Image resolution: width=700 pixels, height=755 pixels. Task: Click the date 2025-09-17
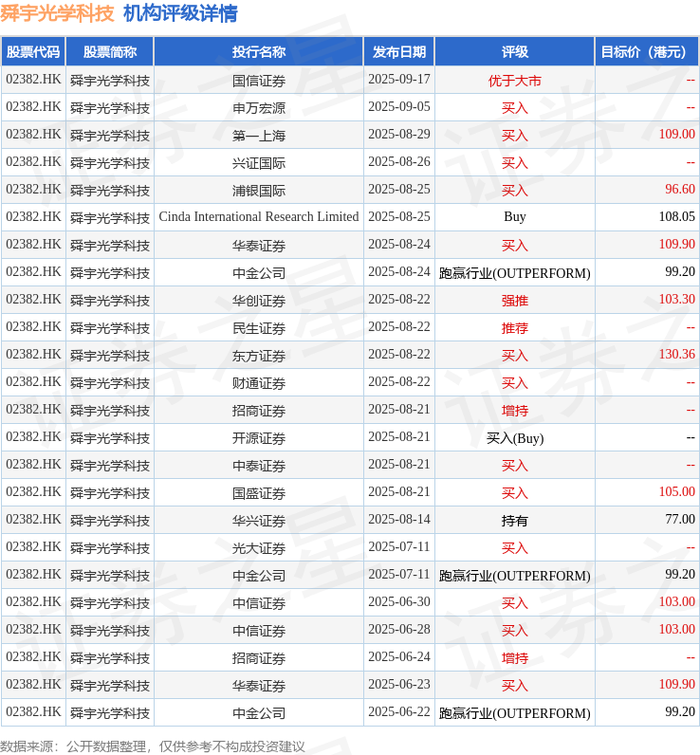[x=399, y=80]
